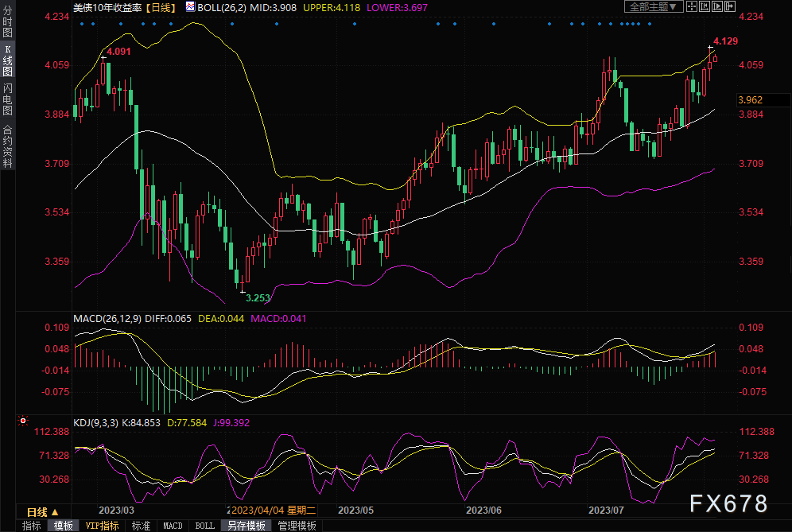
Task: Click the first layout icon after 全部主题
Action: coord(692,6)
